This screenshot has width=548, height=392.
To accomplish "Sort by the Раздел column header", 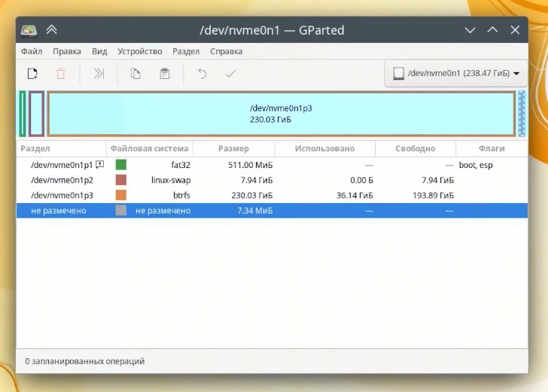I will 61,148.
